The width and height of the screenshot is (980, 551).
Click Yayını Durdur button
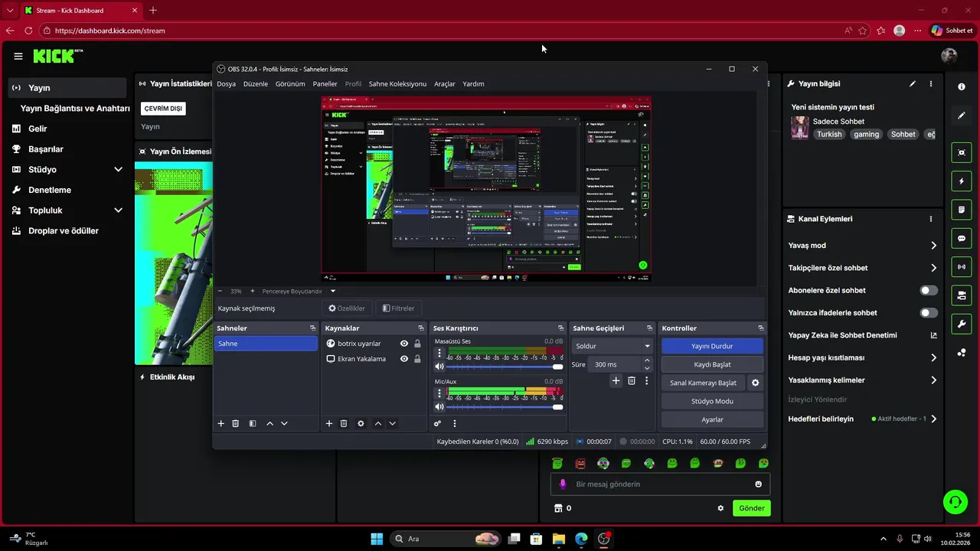(712, 346)
